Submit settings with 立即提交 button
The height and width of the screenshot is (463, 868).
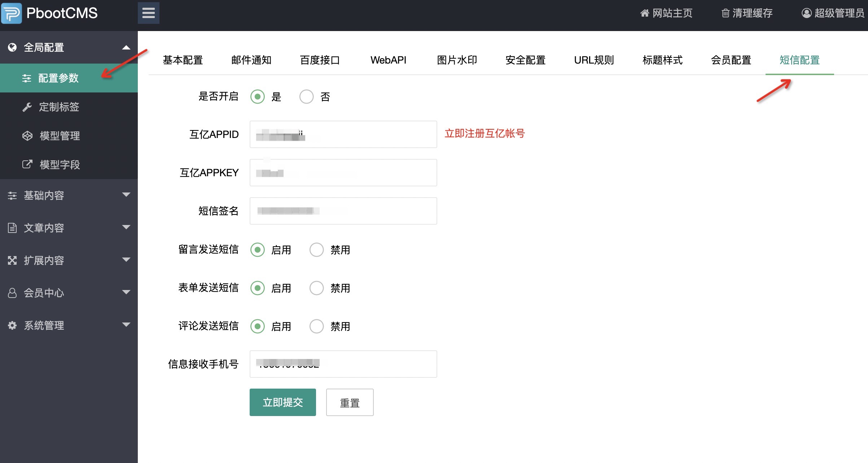(x=282, y=402)
